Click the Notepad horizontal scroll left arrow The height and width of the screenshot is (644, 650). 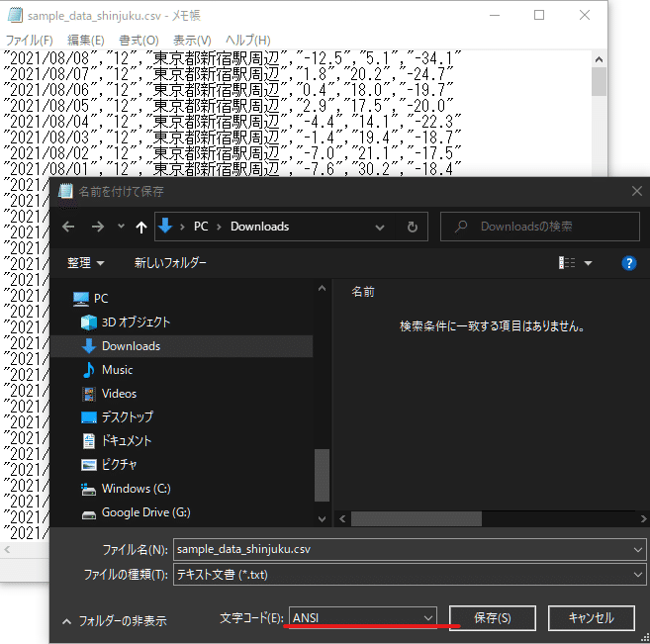pyautogui.click(x=7, y=550)
